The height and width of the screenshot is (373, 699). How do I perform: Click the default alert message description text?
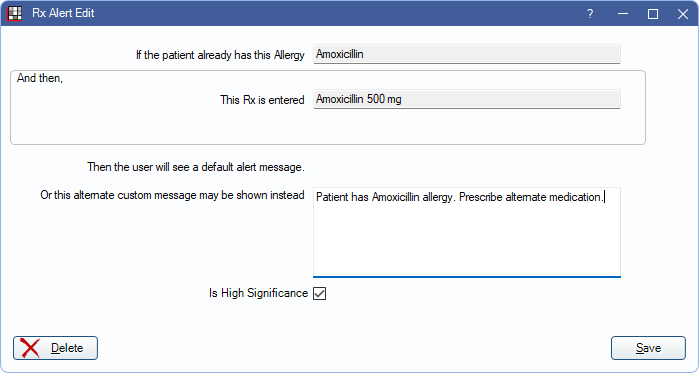pos(196,167)
